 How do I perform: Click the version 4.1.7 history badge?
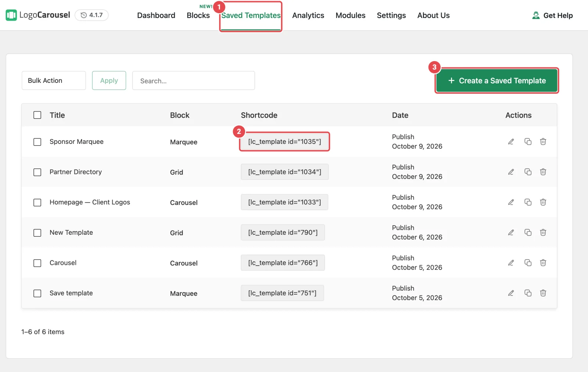tap(92, 15)
